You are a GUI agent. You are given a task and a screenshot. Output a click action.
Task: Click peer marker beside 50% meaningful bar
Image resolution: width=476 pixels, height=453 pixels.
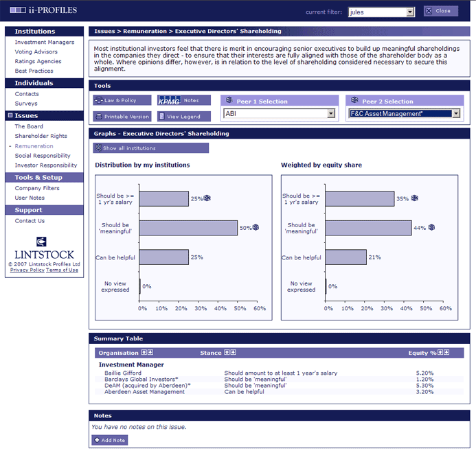point(256,227)
